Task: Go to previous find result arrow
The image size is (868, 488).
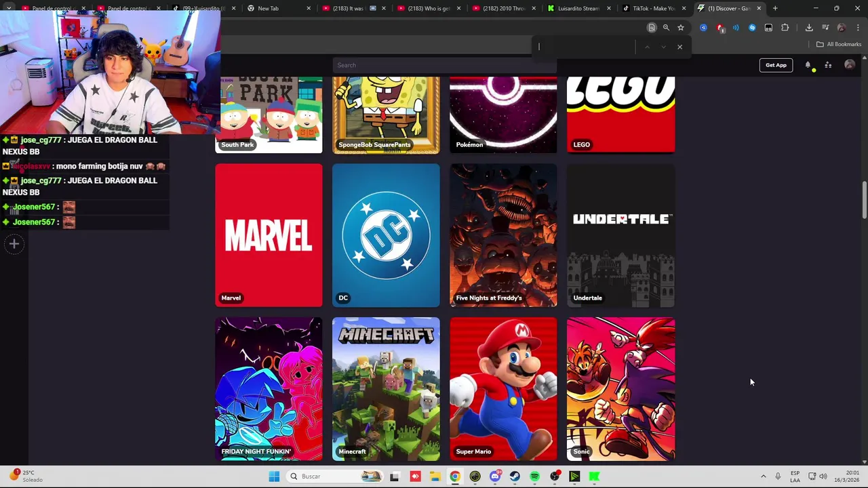Action: point(647,47)
